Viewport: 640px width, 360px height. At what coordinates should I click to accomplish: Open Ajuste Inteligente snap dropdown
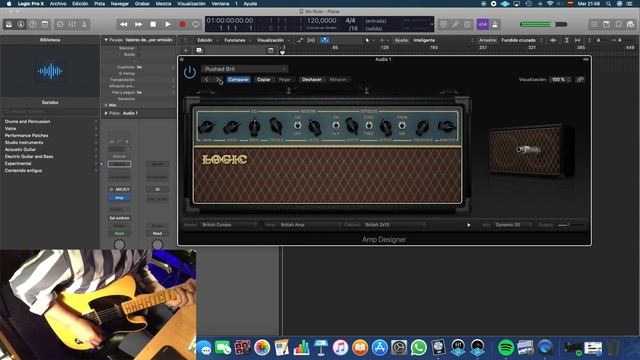point(443,40)
